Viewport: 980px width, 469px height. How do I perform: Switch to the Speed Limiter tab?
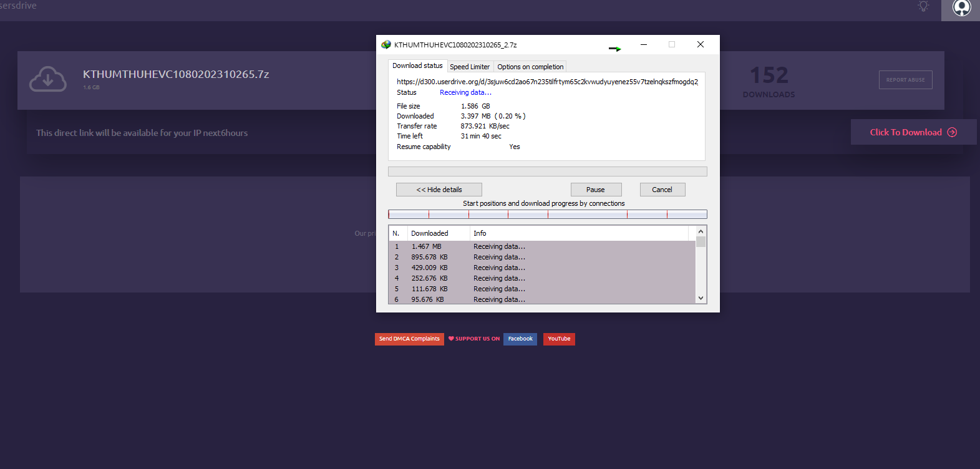[470, 67]
